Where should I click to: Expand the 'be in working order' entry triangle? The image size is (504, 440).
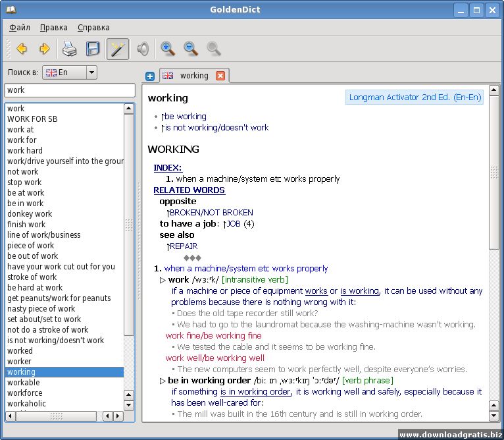coord(163,381)
